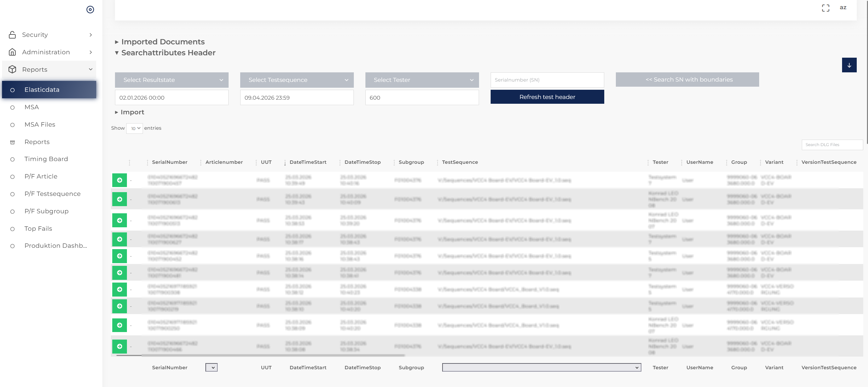Click Refresh test header button
The image size is (868, 387).
click(547, 97)
